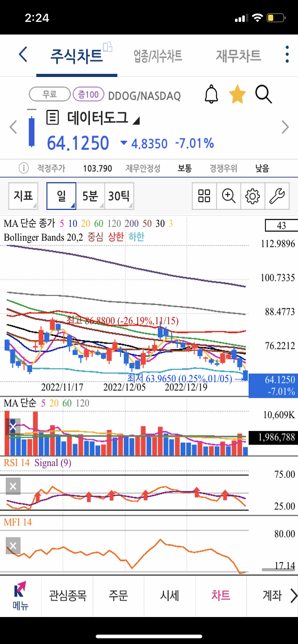Open the document icon beside 데이터도그
Screen dimensions: 298x644
point(52,117)
